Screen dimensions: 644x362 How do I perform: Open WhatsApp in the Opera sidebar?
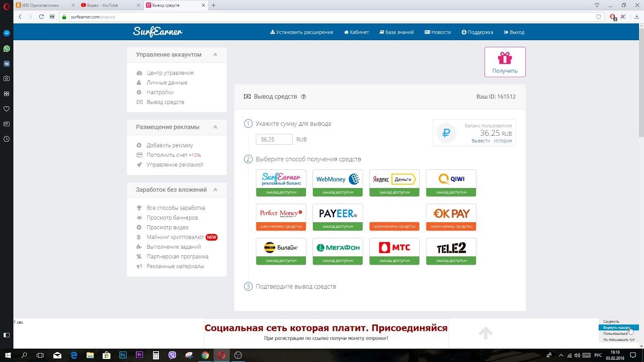click(7, 49)
